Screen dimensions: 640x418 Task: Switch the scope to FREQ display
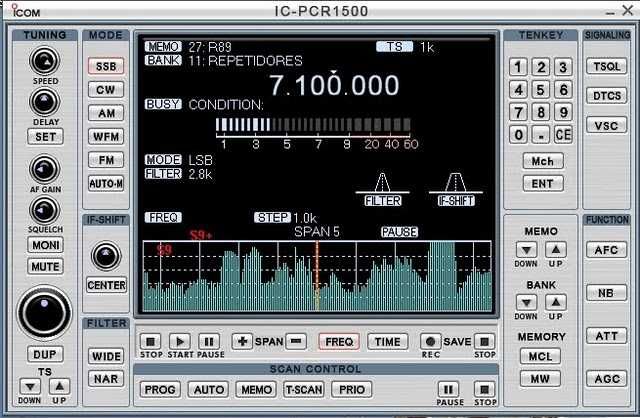point(339,342)
